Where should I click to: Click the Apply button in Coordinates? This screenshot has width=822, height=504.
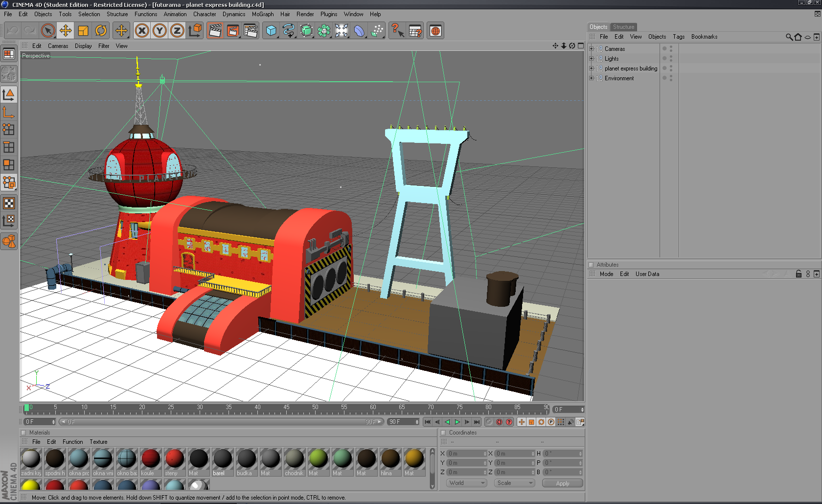tap(563, 483)
